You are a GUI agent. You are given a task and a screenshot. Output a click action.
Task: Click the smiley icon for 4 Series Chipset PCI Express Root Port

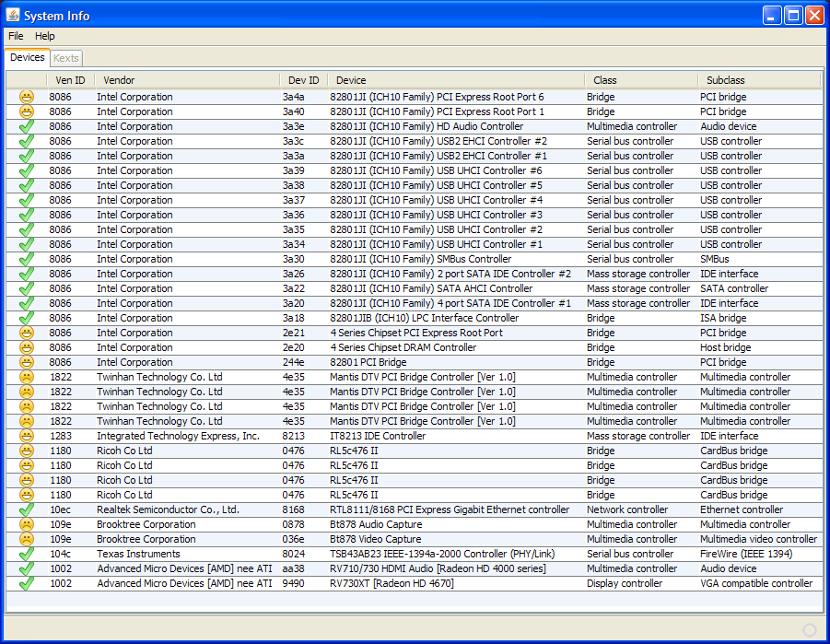(27, 333)
